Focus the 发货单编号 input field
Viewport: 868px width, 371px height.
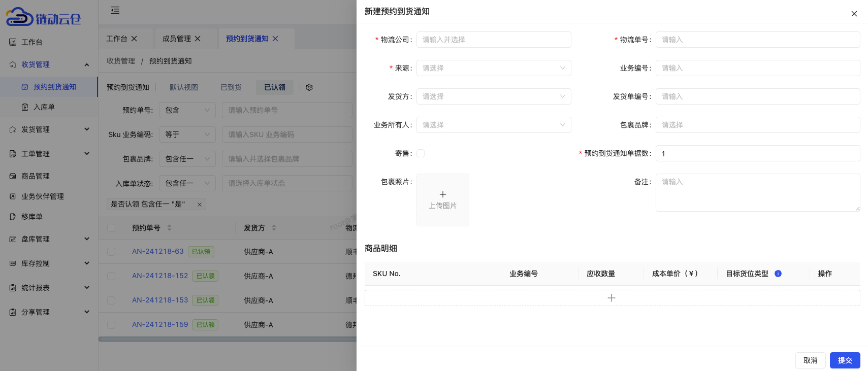pyautogui.click(x=758, y=96)
